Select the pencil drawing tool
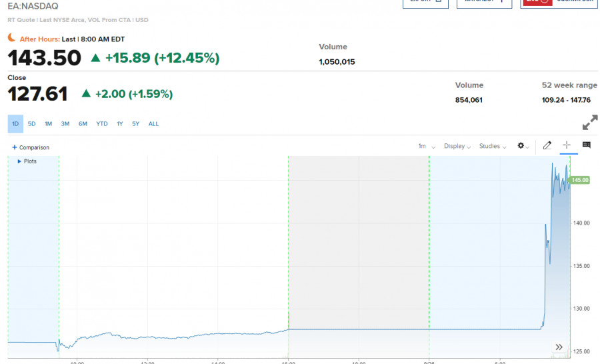Screen dimensions: 600x364 click(547, 145)
